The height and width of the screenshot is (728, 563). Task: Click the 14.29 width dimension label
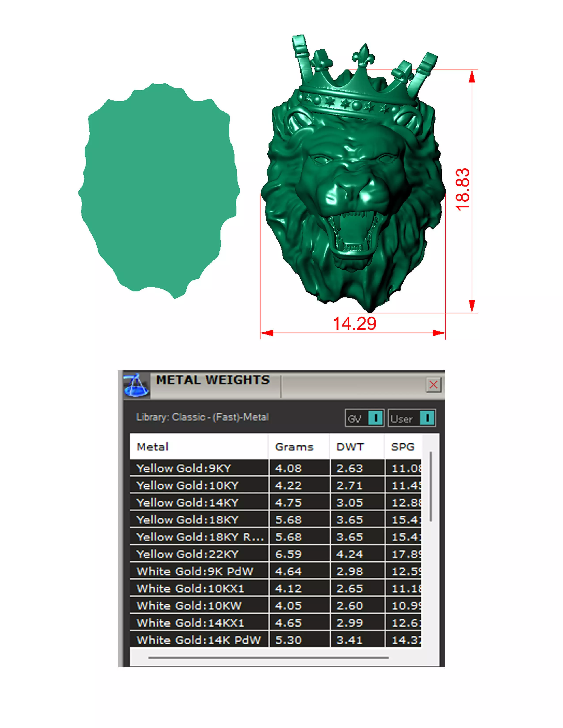[x=355, y=323]
